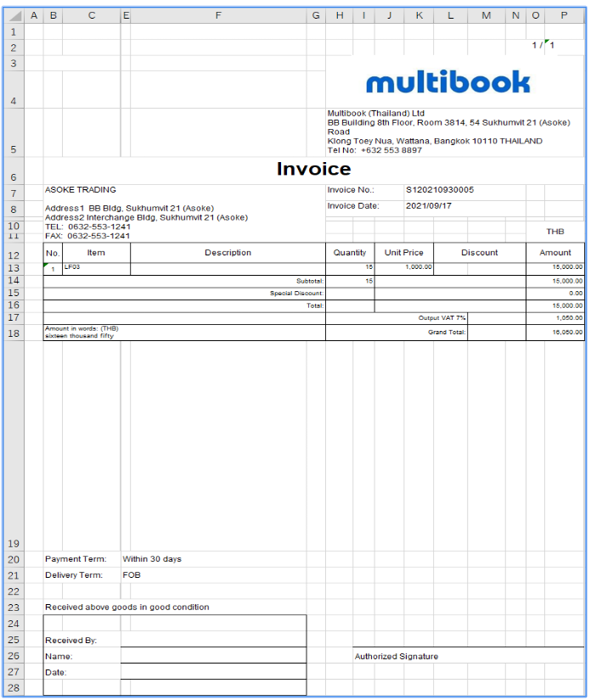Select row 19 header
Screen dimensions: 591x700
(x=14, y=446)
